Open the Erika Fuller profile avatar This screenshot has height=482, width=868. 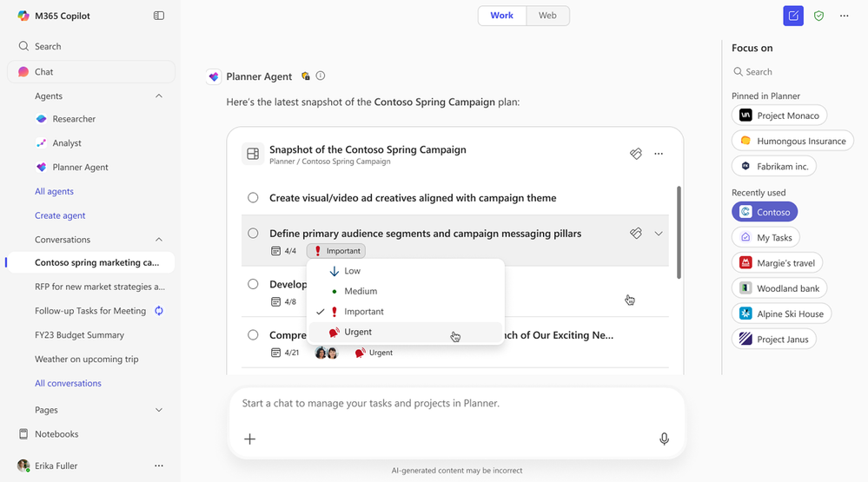pyautogui.click(x=23, y=465)
